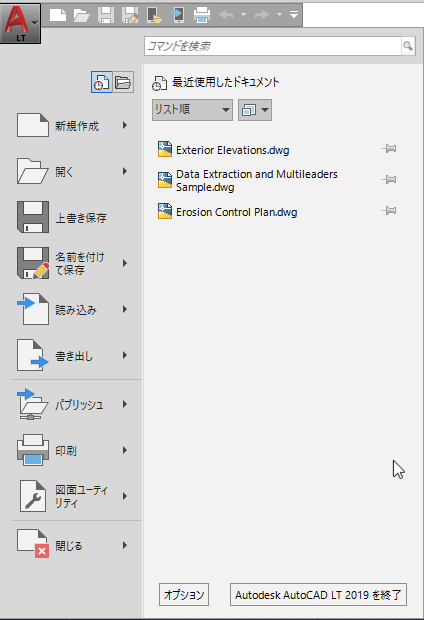Click the 新規作成 blank page icon
This screenshot has width=424, height=620.
tap(33, 125)
